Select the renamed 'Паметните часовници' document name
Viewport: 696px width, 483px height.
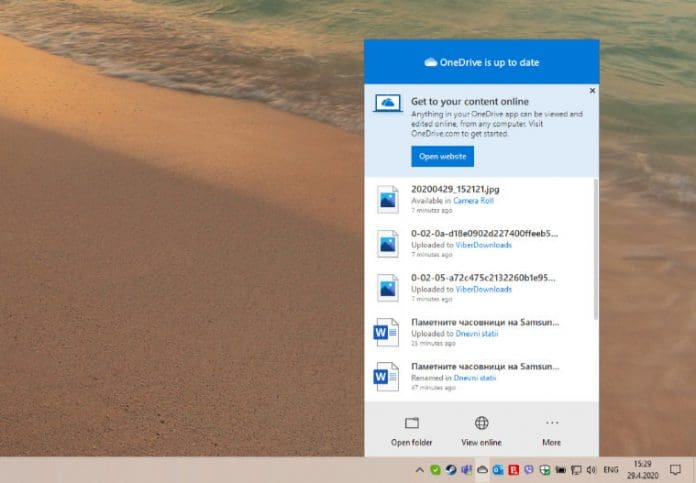pyautogui.click(x=485, y=367)
